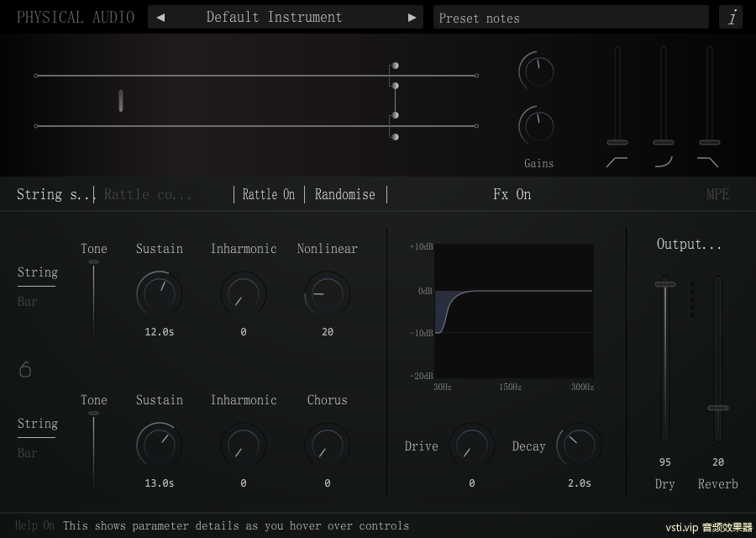Select String mode for the first string
Screen dimensions: 756x538
[38, 272]
